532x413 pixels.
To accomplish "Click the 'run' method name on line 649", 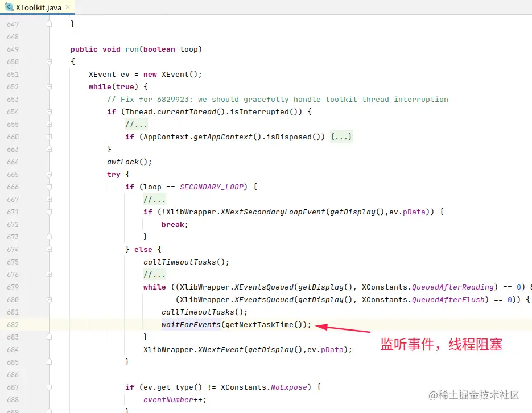I will (132, 49).
